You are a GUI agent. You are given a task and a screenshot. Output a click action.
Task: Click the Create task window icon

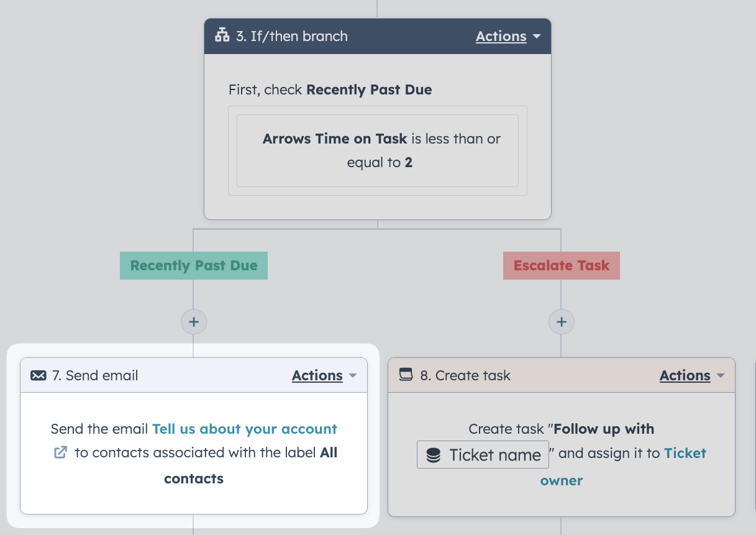click(x=406, y=375)
